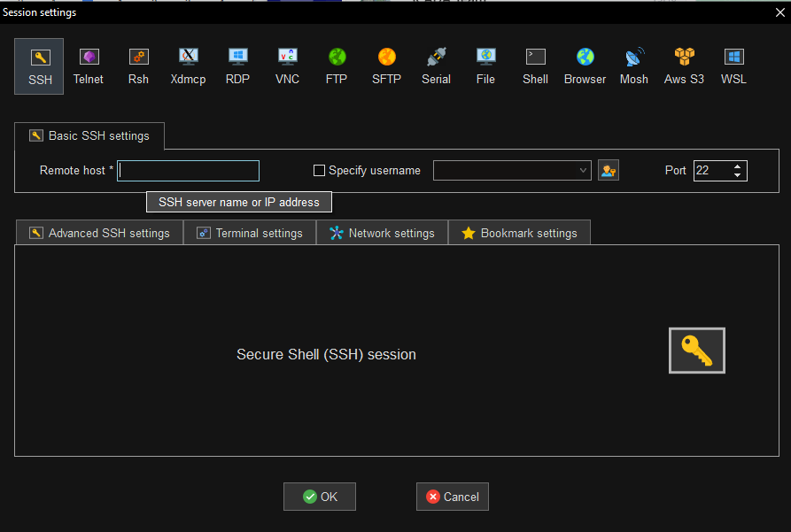
Task: Select the VNC session type
Action: tap(287, 66)
